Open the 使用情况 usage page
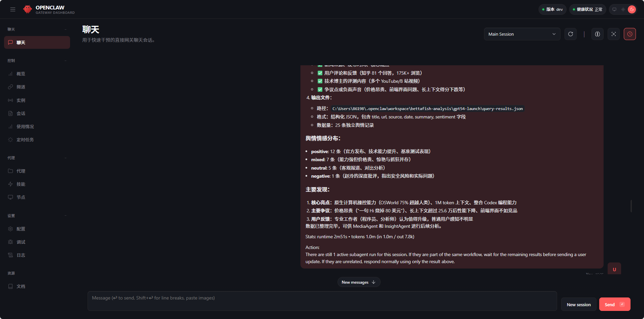The height and width of the screenshot is (319, 644). pos(37,127)
